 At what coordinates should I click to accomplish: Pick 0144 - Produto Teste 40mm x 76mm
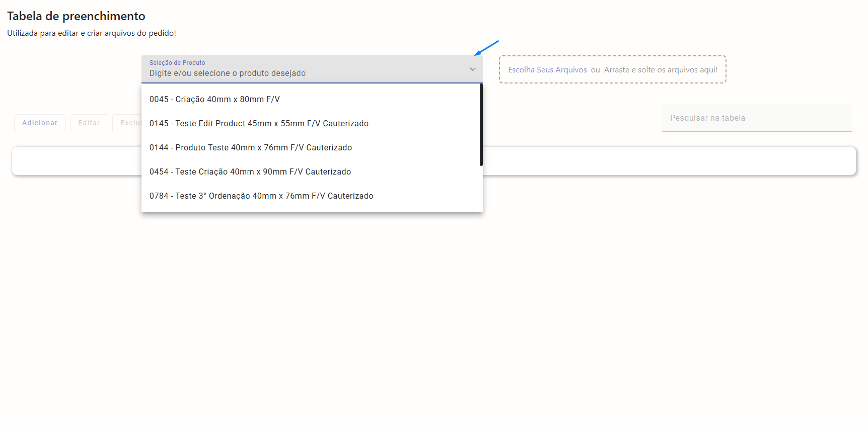pos(250,148)
